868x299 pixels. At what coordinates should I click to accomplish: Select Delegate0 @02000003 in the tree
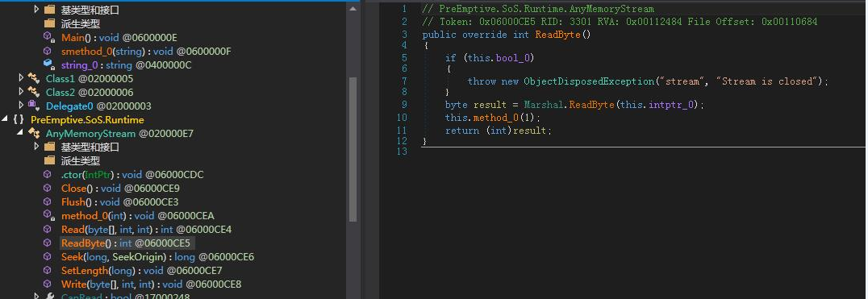(98, 106)
